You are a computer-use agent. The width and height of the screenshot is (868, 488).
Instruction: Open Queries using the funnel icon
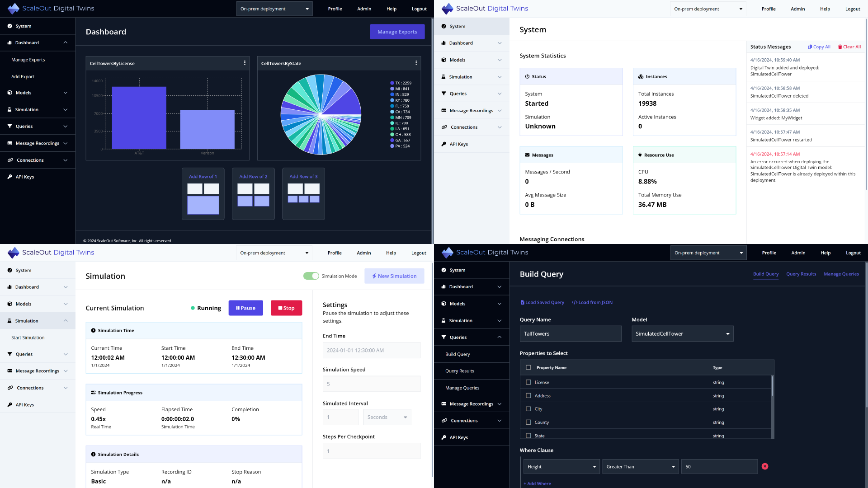point(9,126)
